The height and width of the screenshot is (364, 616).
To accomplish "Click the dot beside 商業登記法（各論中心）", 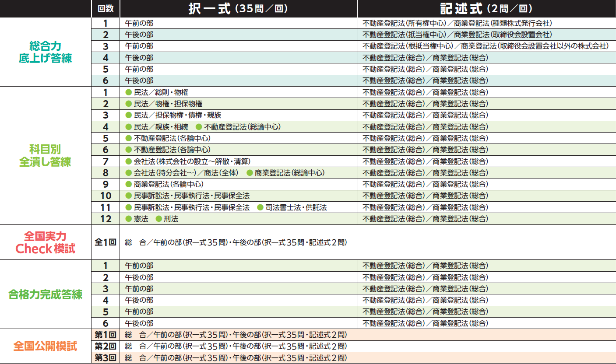I will (127, 184).
